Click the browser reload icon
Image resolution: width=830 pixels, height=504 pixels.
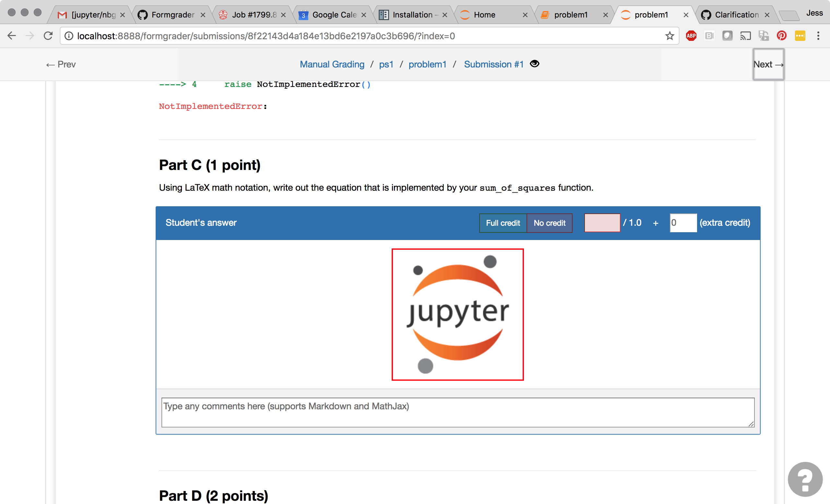pos(48,36)
